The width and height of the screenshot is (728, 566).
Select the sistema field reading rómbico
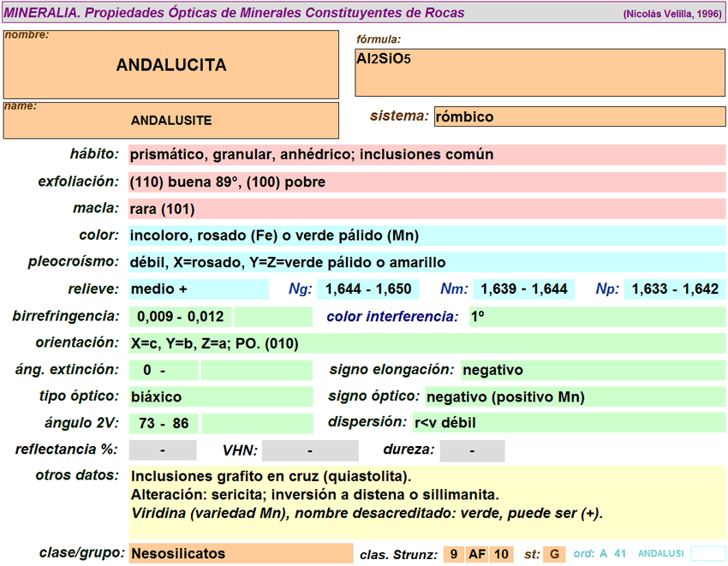point(579,116)
